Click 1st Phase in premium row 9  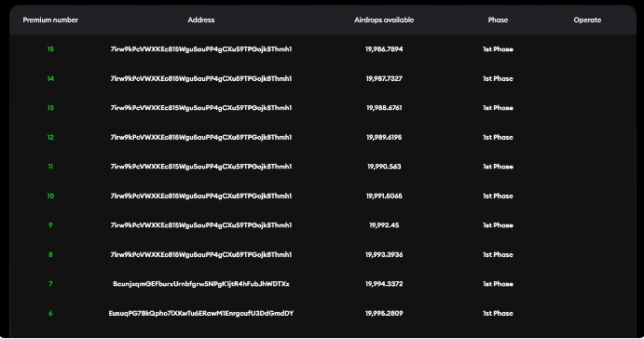pyautogui.click(x=498, y=224)
